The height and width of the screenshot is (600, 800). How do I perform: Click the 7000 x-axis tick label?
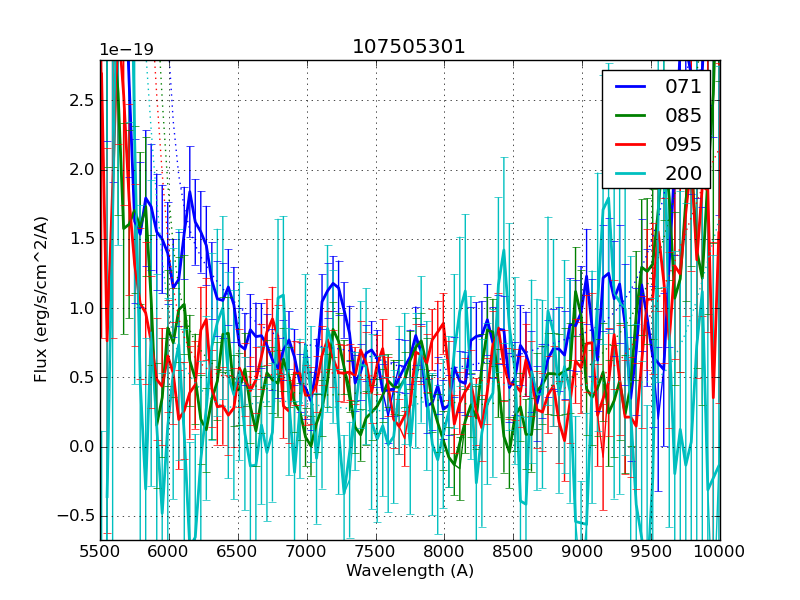[307, 551]
